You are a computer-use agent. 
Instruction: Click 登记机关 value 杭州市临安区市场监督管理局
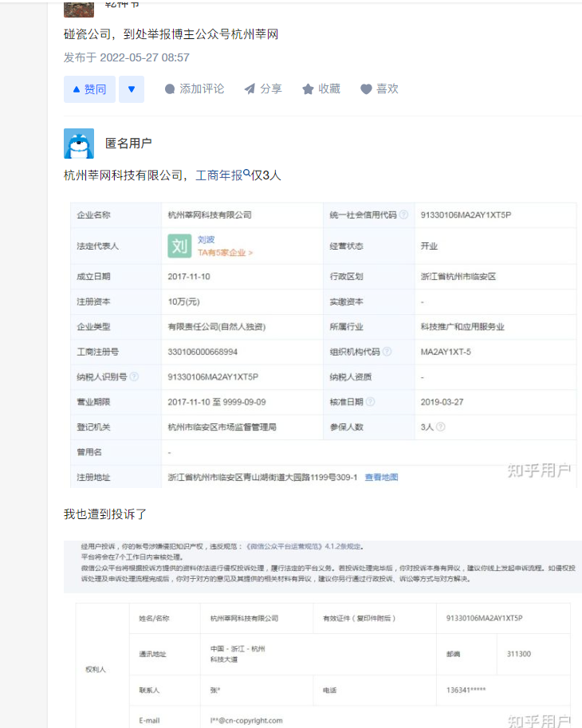pyautogui.click(x=222, y=427)
